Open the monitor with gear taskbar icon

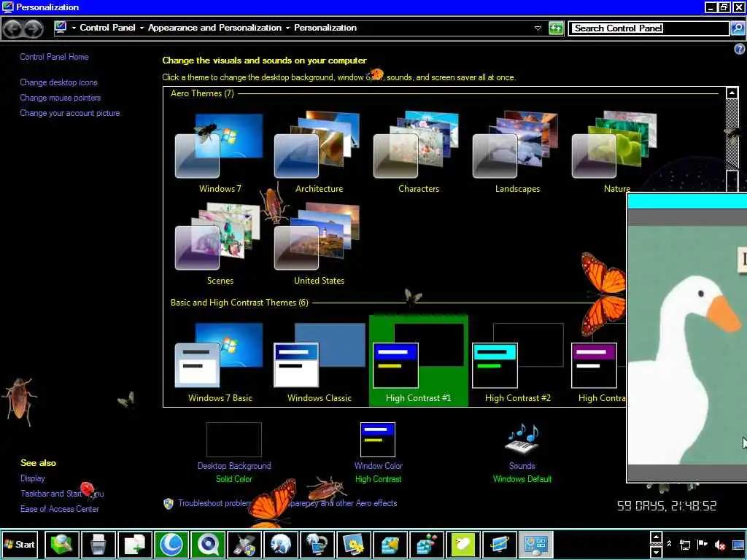pyautogui.click(x=354, y=544)
